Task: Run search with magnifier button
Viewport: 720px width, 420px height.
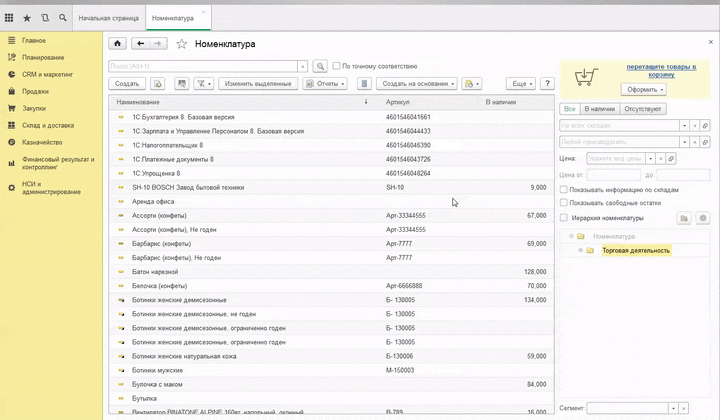Action: tap(320, 67)
